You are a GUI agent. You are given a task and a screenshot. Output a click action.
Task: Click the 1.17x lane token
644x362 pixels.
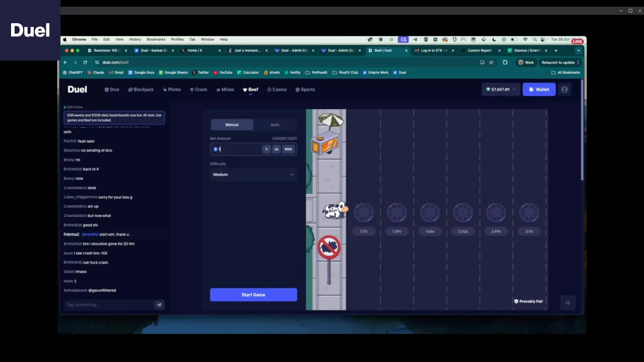[x=364, y=213]
